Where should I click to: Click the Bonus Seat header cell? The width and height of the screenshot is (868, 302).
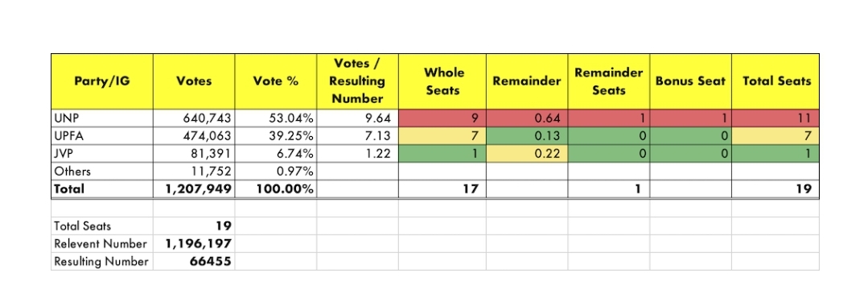click(x=690, y=81)
